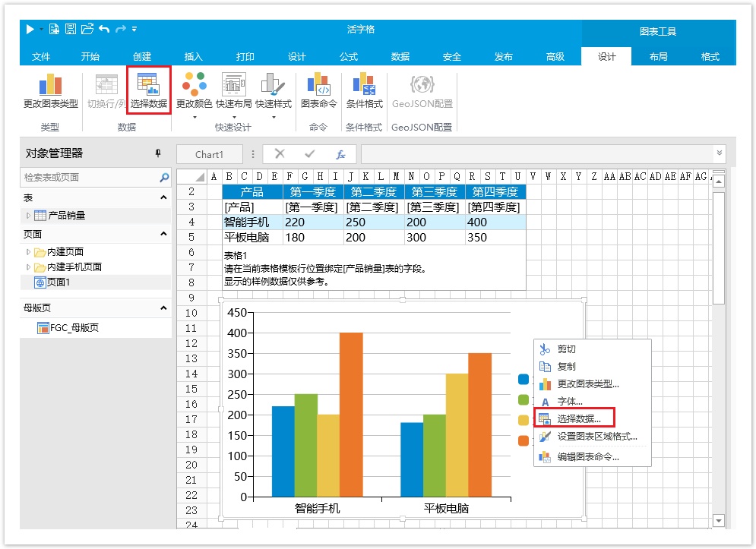Click the vertical scrollbar up arrow

[x=719, y=181]
